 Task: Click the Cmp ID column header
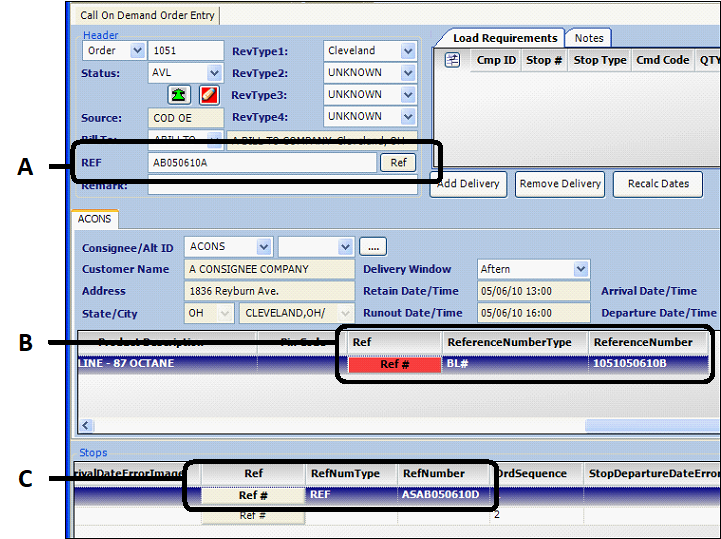(x=496, y=60)
